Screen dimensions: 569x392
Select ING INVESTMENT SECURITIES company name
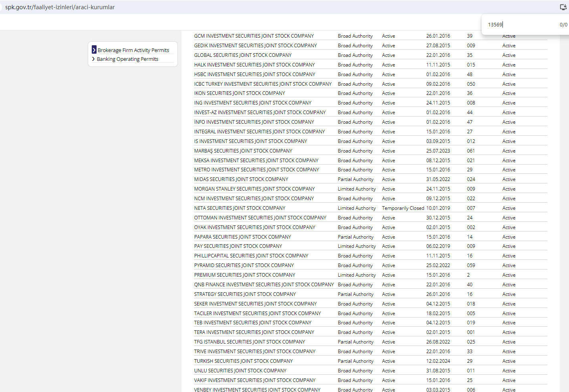click(x=253, y=103)
